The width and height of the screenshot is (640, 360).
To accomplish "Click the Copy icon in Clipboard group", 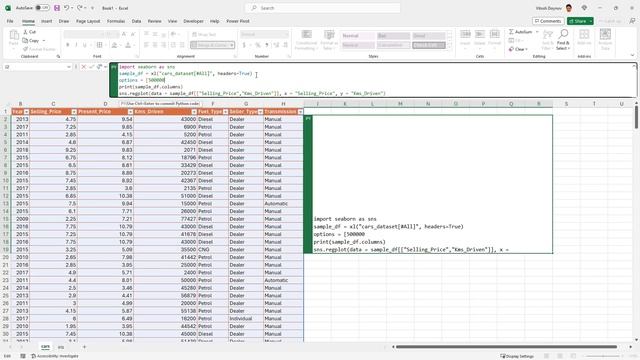I will click(x=25, y=40).
